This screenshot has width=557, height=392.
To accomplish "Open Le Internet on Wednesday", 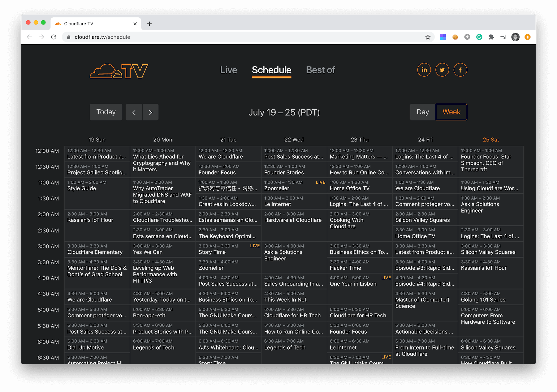I will pyautogui.click(x=294, y=201).
